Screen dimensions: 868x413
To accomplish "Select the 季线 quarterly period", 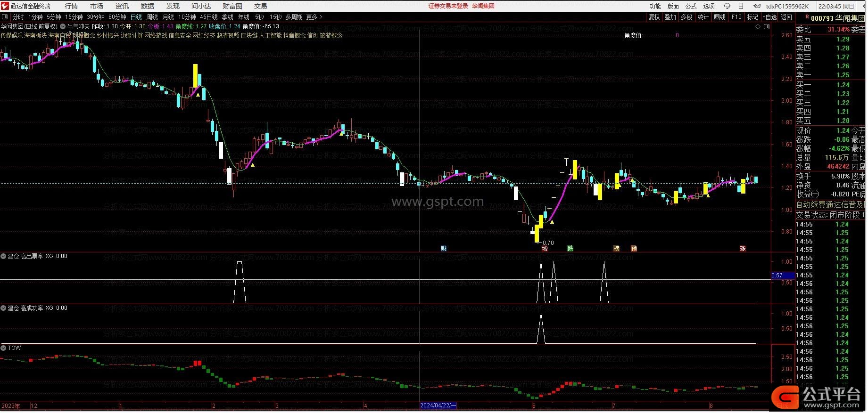I will tap(228, 17).
